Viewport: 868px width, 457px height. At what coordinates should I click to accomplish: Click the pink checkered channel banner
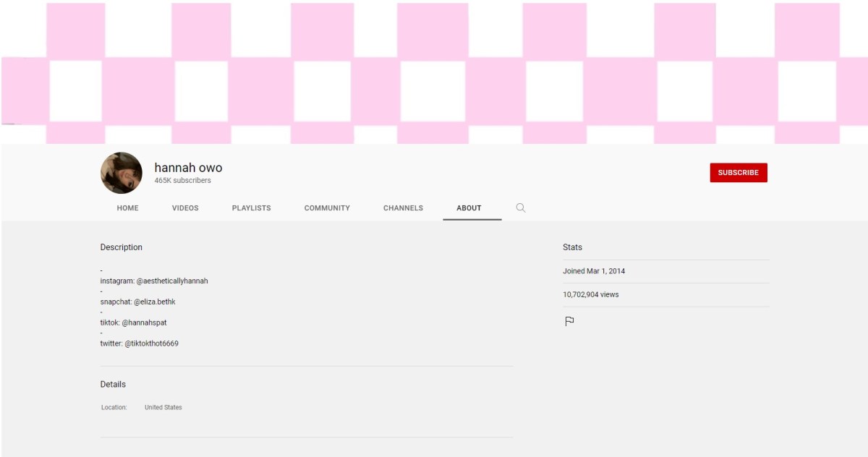[434, 72]
